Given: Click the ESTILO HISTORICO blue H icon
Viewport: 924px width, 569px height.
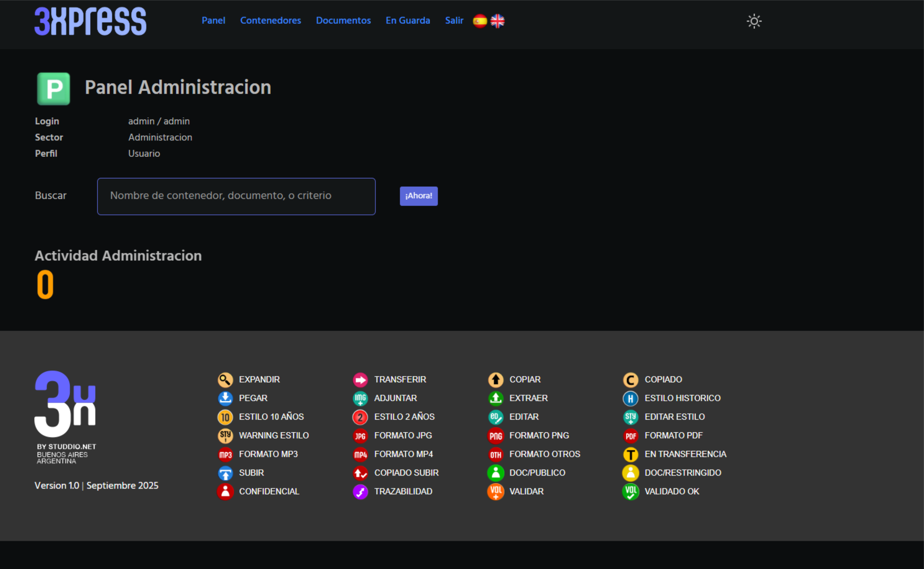Looking at the screenshot, I should tap(630, 399).
